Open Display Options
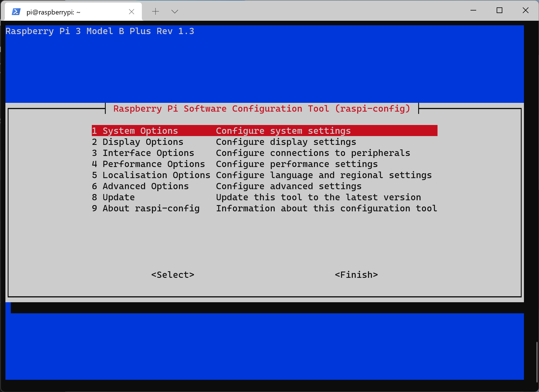 pyautogui.click(x=142, y=142)
